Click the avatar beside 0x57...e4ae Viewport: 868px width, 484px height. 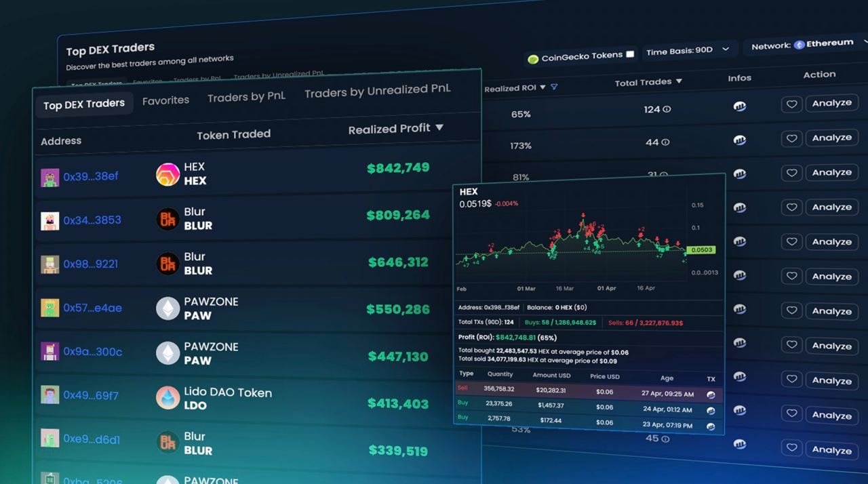tap(50, 308)
